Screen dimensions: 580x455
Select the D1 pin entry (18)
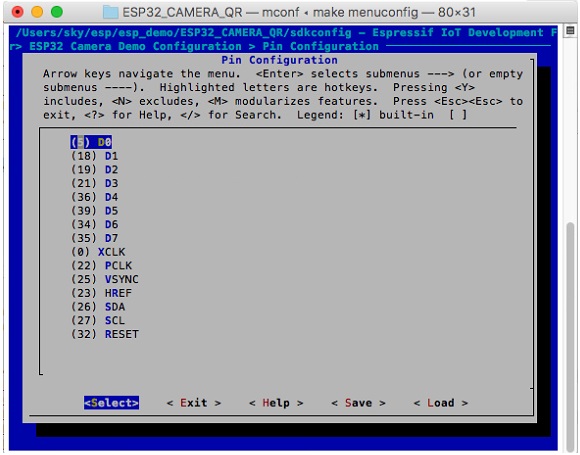(x=94, y=156)
